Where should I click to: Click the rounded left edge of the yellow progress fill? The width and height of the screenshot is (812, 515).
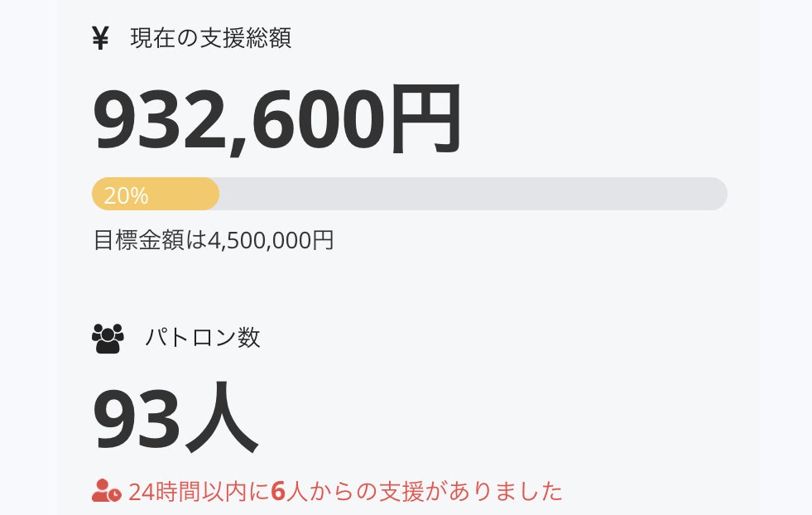(x=97, y=194)
